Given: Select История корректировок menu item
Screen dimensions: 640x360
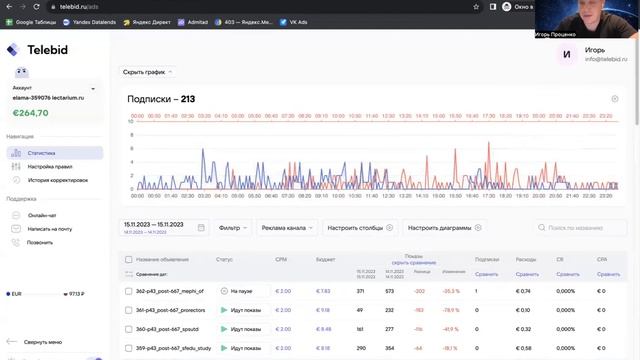Looking at the screenshot, I should tap(55, 180).
